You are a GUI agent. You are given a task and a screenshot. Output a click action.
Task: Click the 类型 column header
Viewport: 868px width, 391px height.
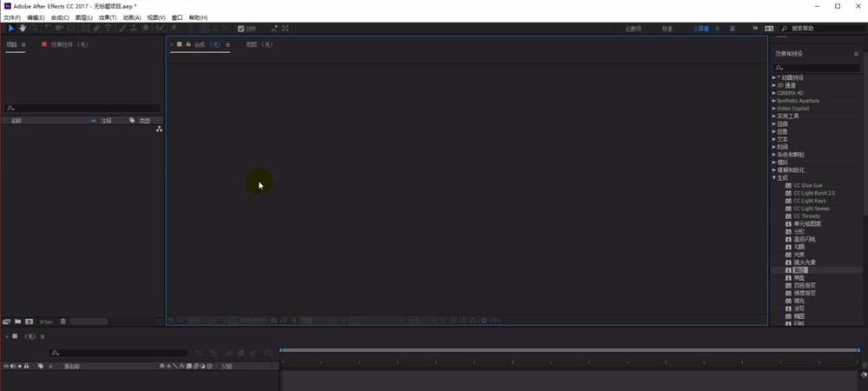pyautogui.click(x=144, y=120)
